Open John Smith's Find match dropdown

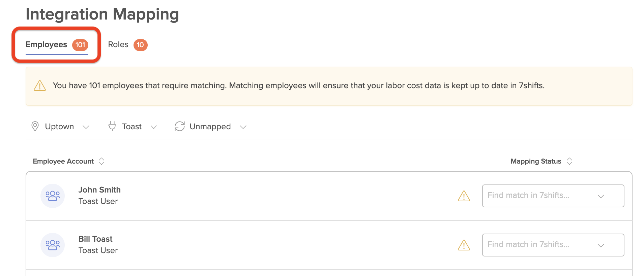coord(553,196)
